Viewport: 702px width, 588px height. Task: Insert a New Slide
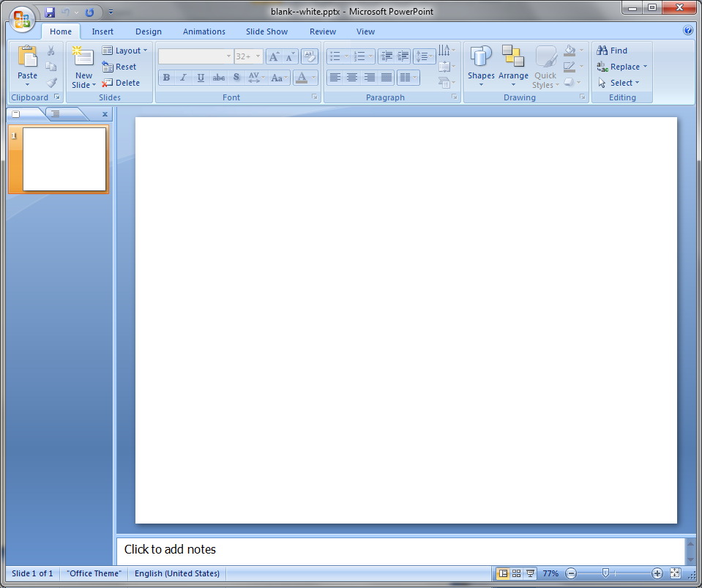pyautogui.click(x=83, y=59)
